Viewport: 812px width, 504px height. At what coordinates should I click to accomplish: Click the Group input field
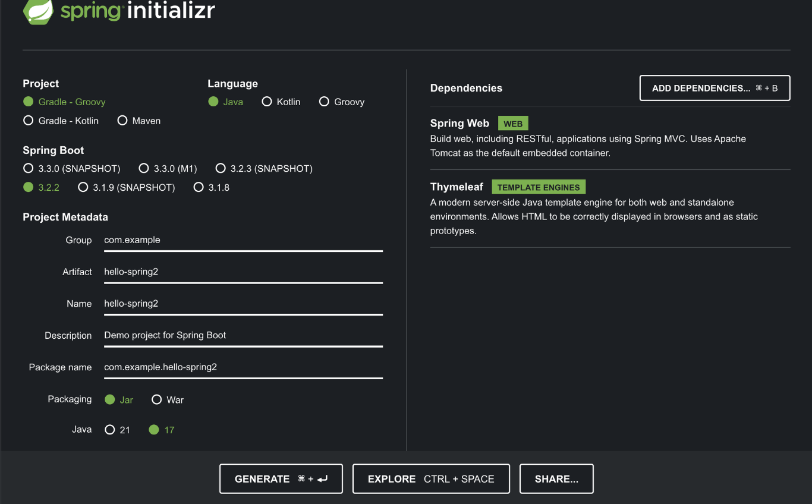(243, 240)
